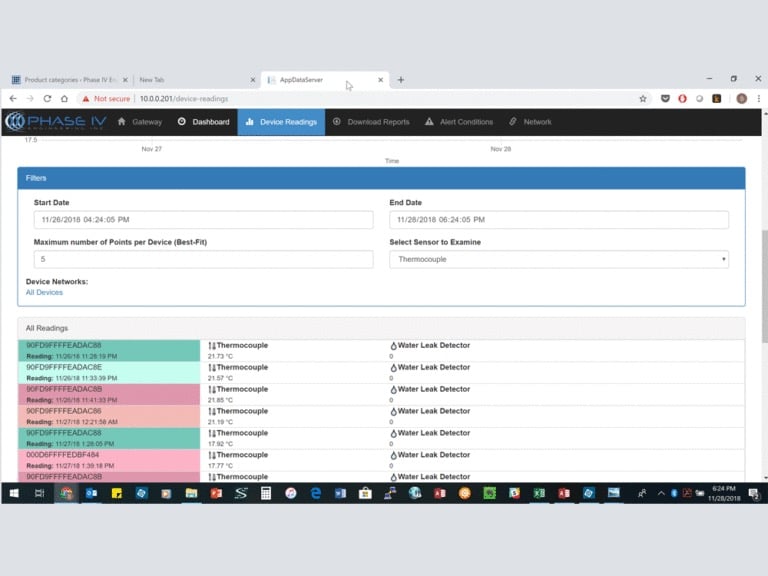The height and width of the screenshot is (576, 768).
Task: Click the browser home icon
Action: 64,99
